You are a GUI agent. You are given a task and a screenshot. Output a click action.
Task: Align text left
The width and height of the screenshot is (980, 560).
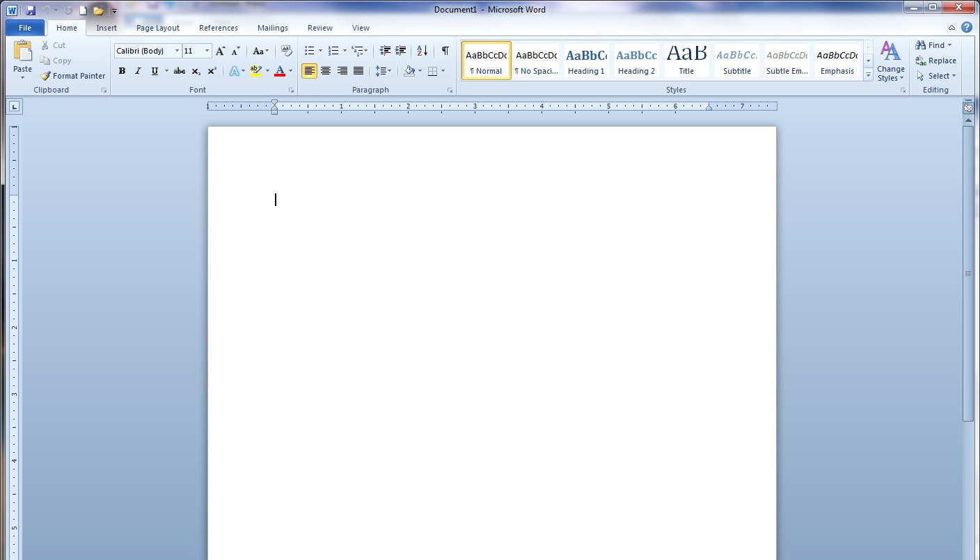[309, 71]
